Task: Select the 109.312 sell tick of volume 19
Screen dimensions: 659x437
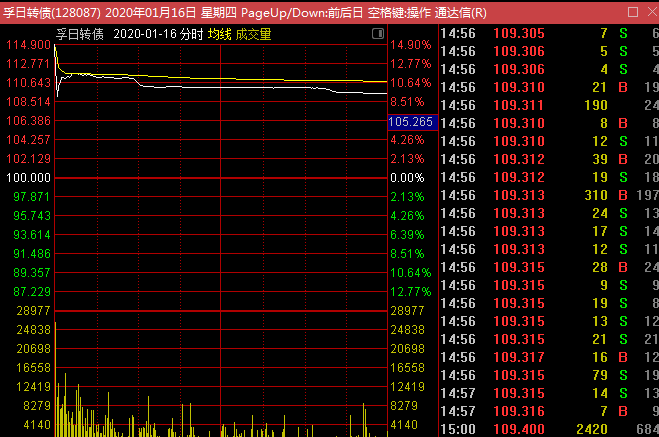Action: pyautogui.click(x=549, y=177)
